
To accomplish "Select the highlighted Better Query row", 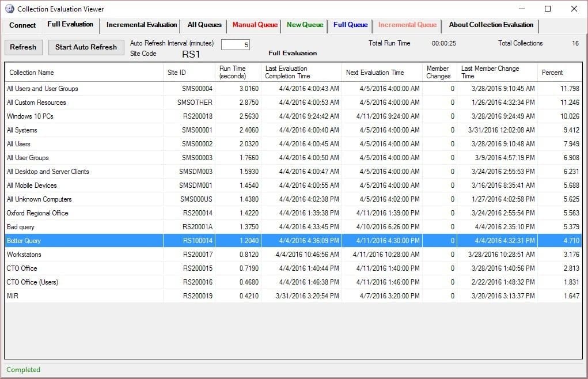I will click(293, 241).
